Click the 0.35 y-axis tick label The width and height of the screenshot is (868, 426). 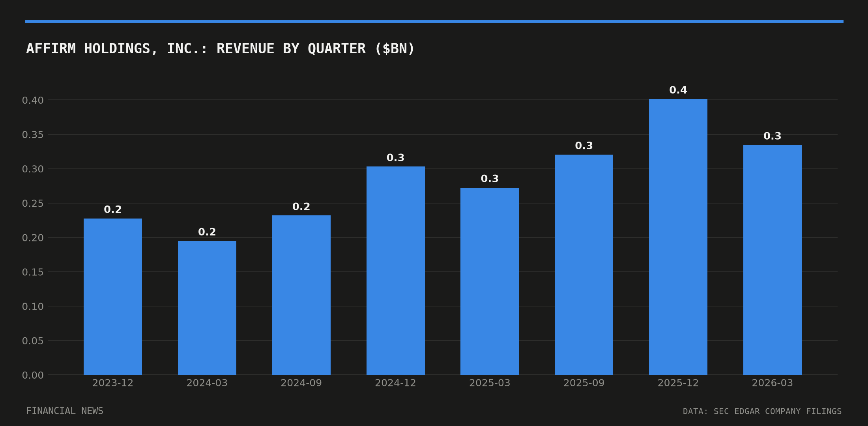point(33,135)
